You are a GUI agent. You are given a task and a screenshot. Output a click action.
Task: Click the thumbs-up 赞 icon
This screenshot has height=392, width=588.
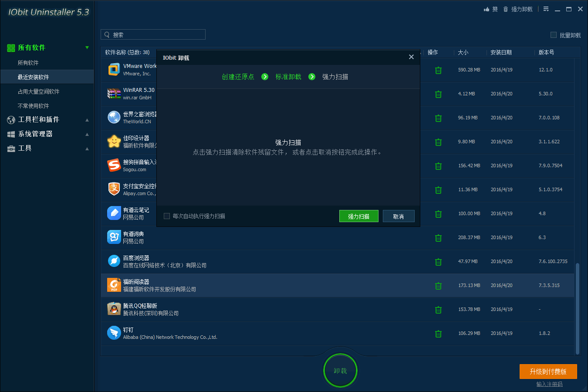pos(487,9)
